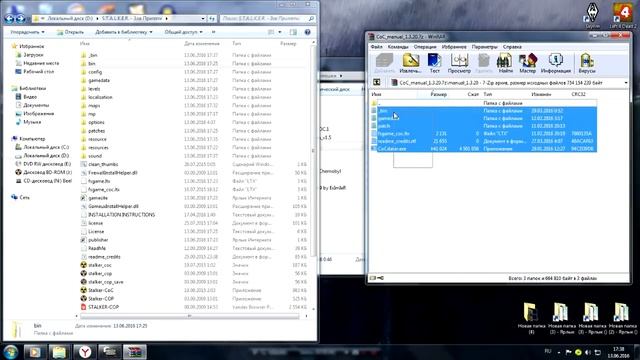Select Локальный диск (C:) in the sidebar

46,147
